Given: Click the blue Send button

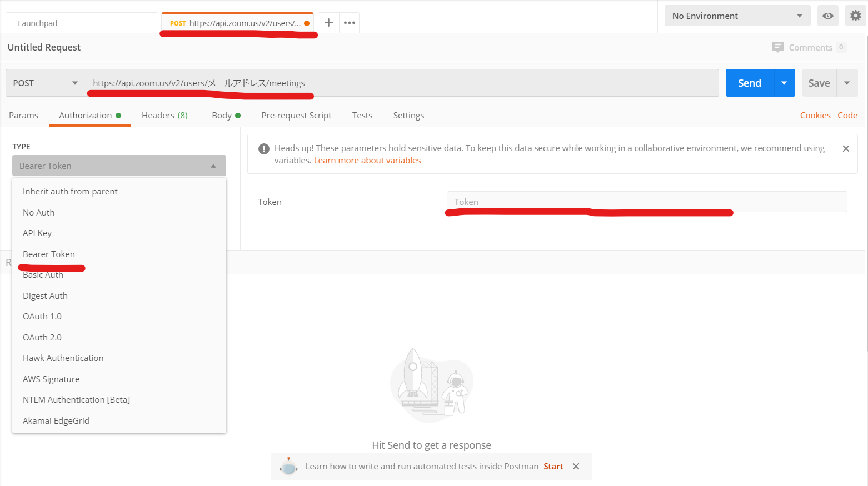Looking at the screenshot, I should pos(750,83).
